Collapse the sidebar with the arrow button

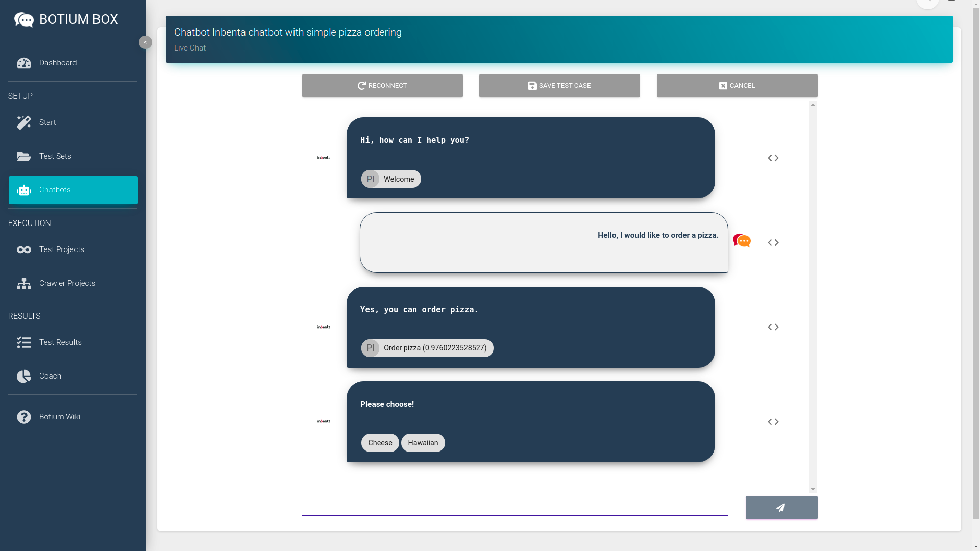145,42
